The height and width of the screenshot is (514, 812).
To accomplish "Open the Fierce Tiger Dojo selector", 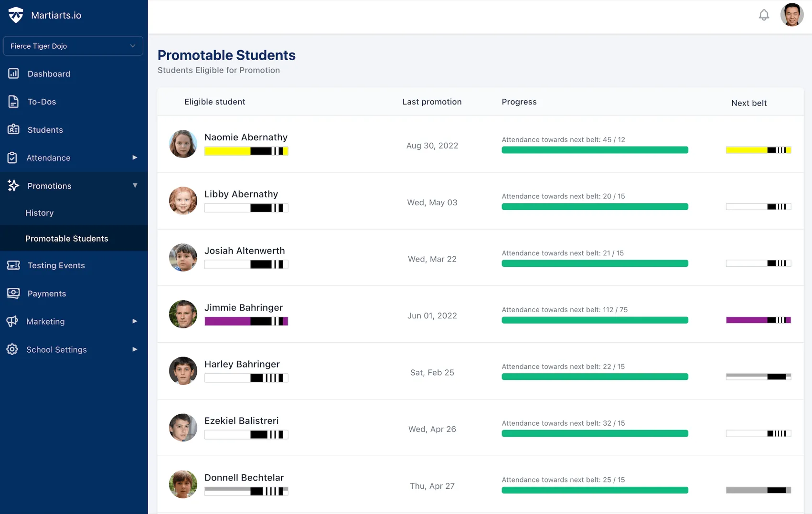I will 73,46.
